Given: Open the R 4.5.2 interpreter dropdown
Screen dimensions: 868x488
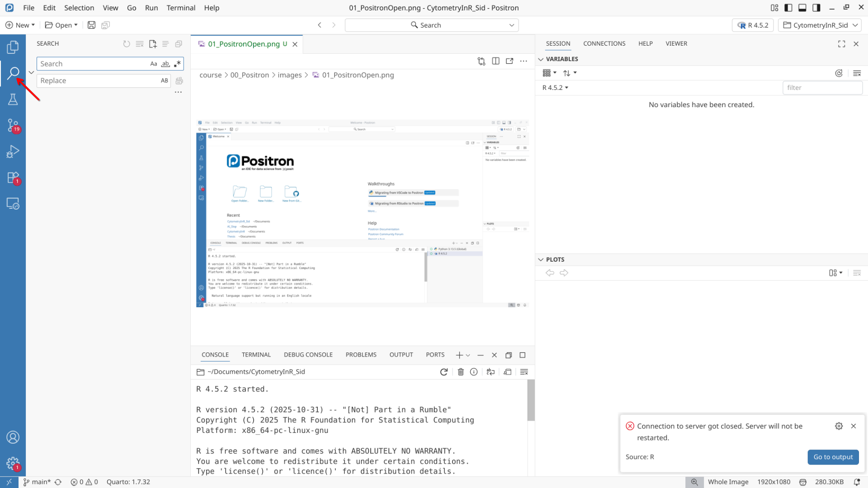Looking at the screenshot, I should [753, 25].
